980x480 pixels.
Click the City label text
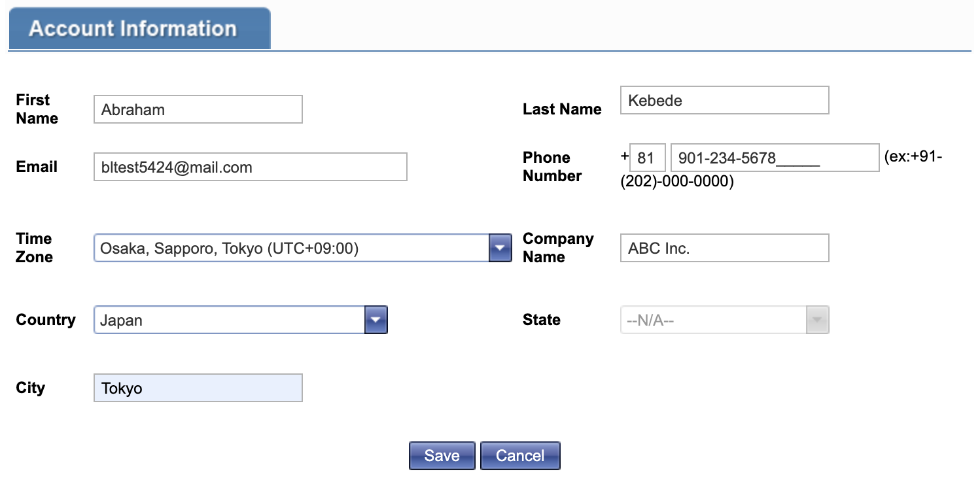[30, 388]
